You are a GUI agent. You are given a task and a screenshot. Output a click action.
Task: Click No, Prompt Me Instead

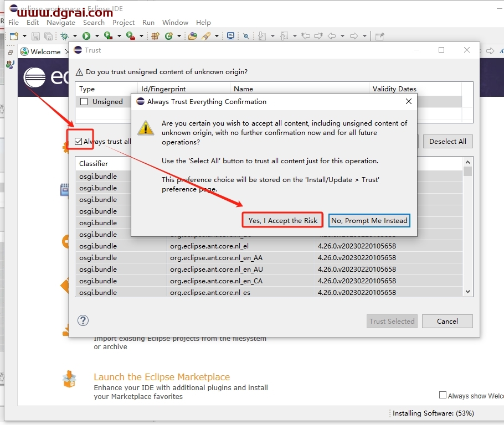pos(369,220)
